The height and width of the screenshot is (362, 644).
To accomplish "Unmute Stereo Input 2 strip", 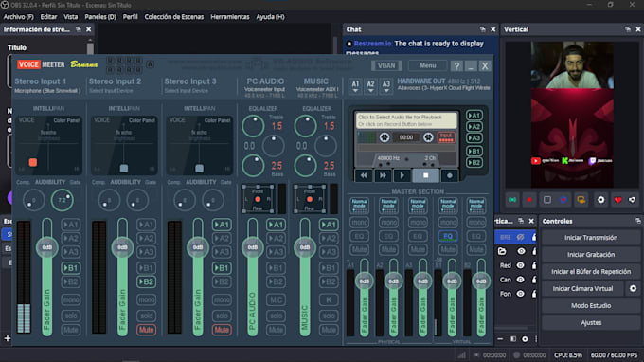I will click(x=146, y=330).
